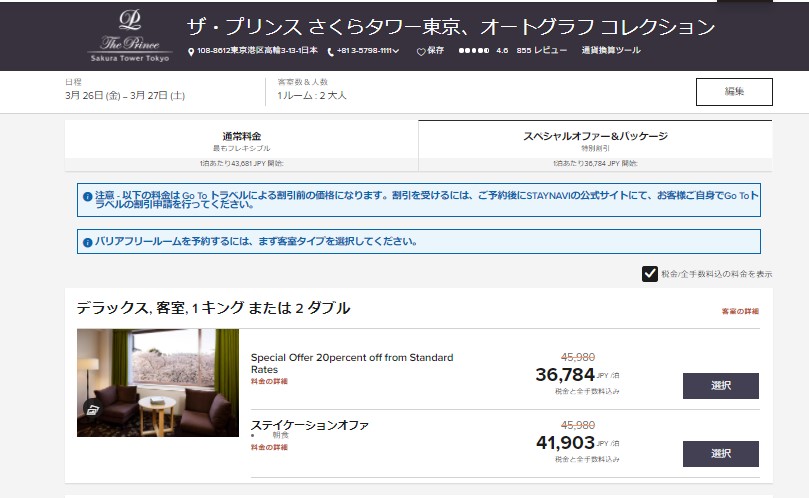Open rate details under ステイケーションオファ
Viewport: 809px width, 498px height.
click(x=269, y=447)
